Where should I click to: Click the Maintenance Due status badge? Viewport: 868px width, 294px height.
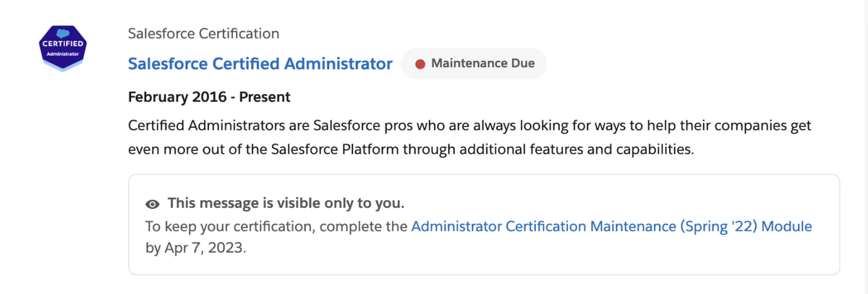tap(474, 64)
